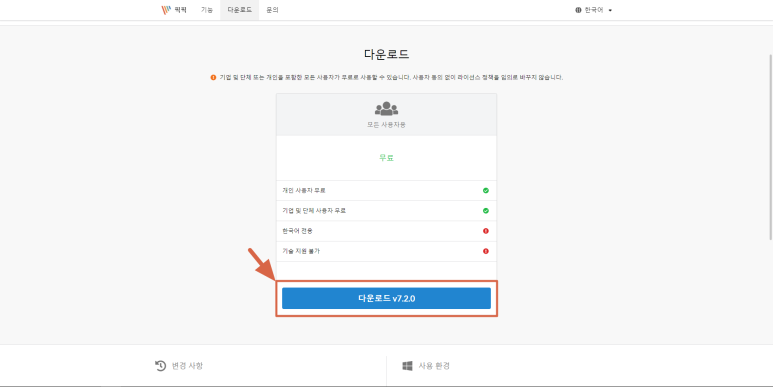
Task: Click red alert icon for 한국어 전용
Action: click(x=486, y=231)
